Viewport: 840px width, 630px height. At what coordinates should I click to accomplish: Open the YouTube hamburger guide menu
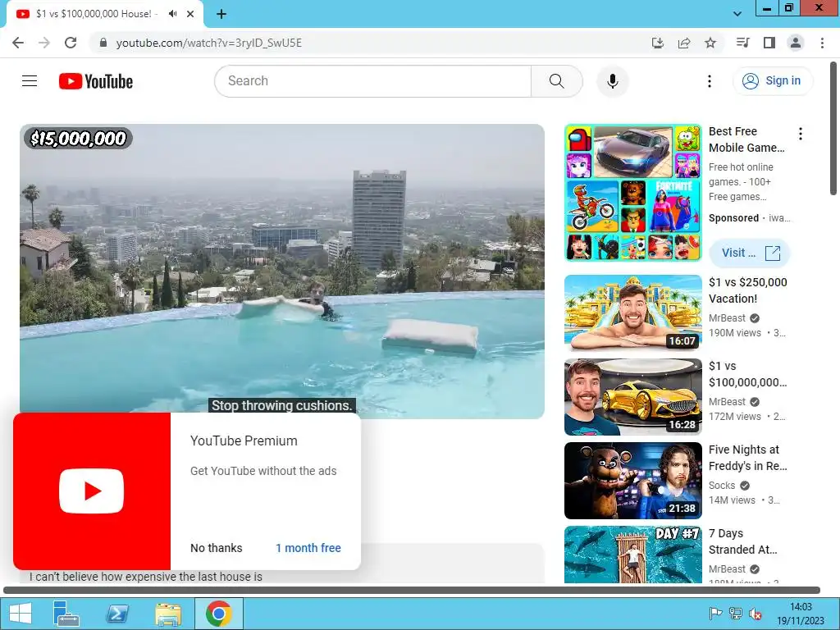30,81
